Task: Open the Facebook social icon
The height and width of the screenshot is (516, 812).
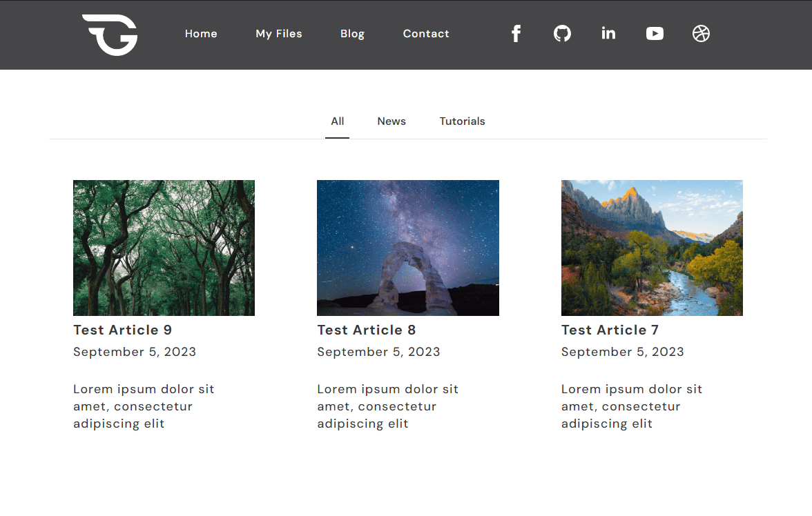Action: 516,34
